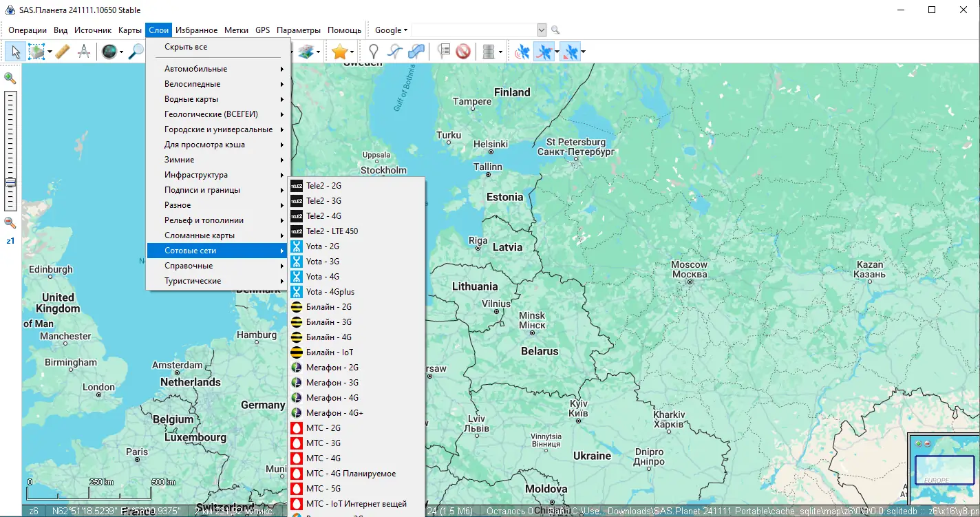Click the yellow star favorites icon
Image resolution: width=980 pixels, height=517 pixels.
tap(339, 52)
